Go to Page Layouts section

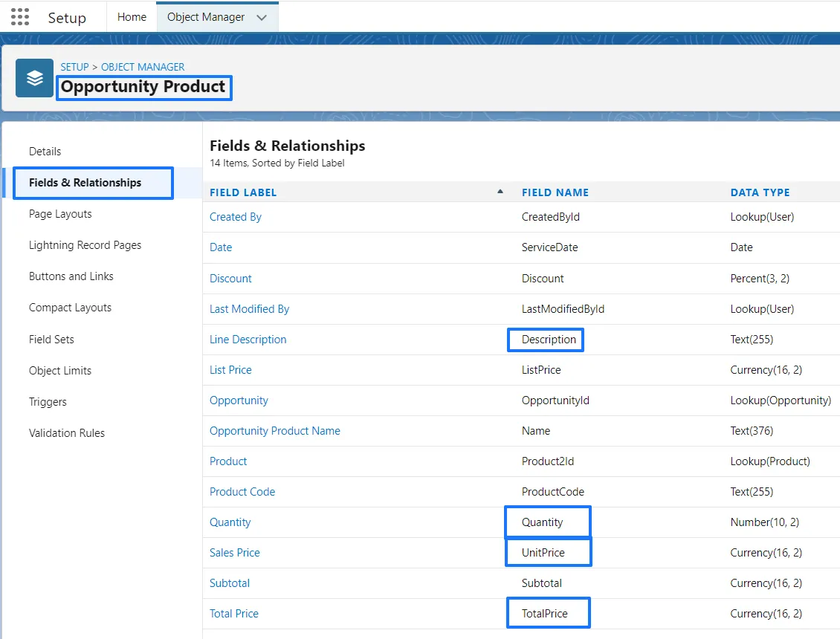click(x=60, y=214)
